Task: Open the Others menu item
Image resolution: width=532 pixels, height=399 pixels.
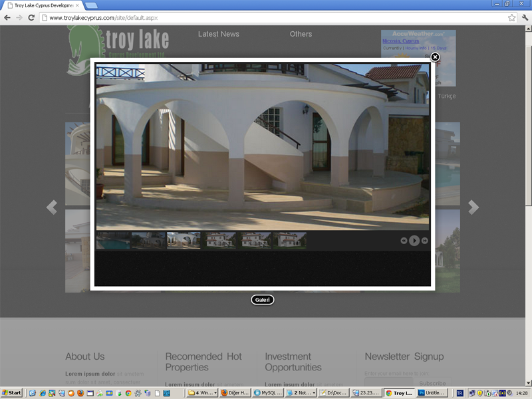Action: coord(301,34)
